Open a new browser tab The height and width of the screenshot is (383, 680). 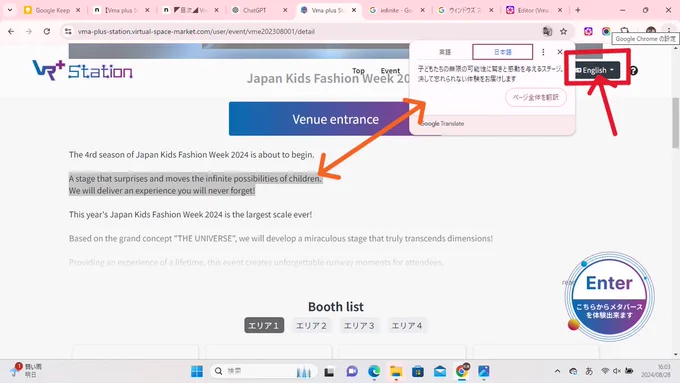coord(578,10)
